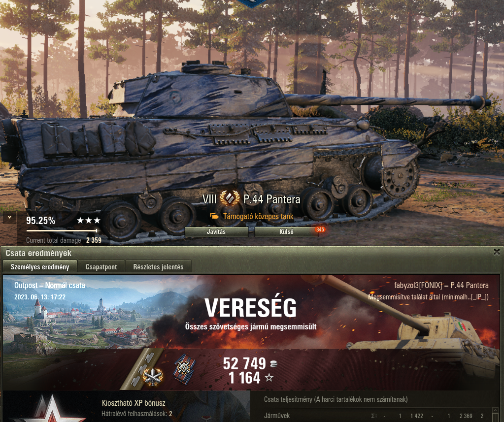Click the Javítás repair button
This screenshot has width=504, height=422.
(216, 232)
